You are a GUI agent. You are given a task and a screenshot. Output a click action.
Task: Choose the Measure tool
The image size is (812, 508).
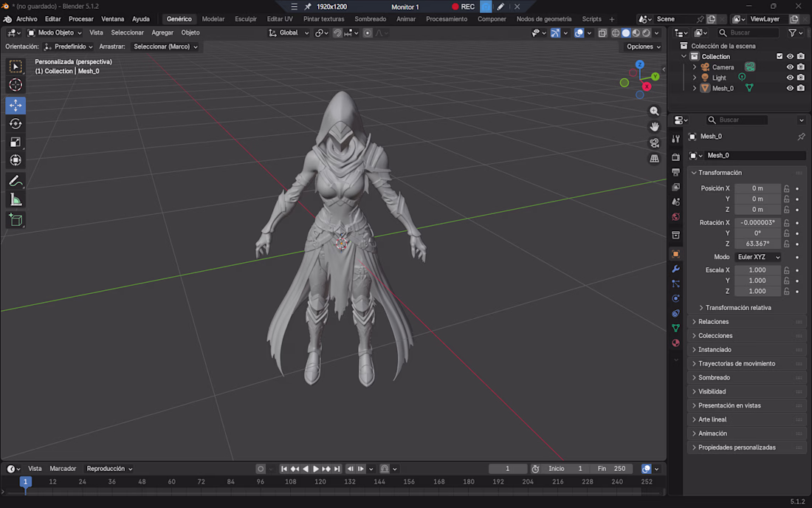click(16, 200)
